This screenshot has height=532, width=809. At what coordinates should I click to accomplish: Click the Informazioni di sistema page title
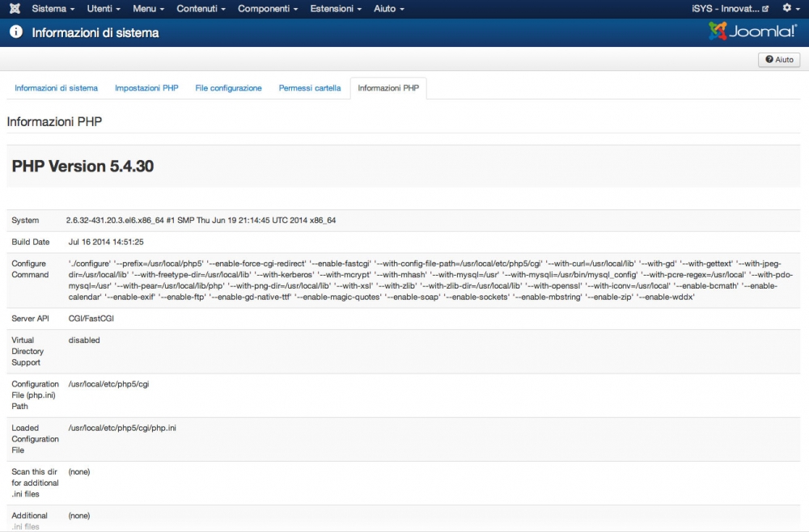pyautogui.click(x=95, y=33)
